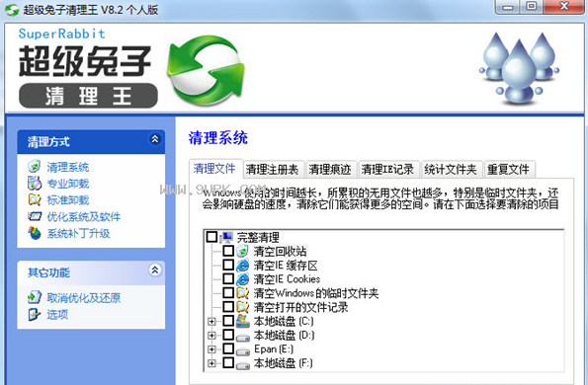Image resolution: width=588 pixels, height=385 pixels.
Task: Enable the 清空回收站 checkbox
Action: point(228,251)
